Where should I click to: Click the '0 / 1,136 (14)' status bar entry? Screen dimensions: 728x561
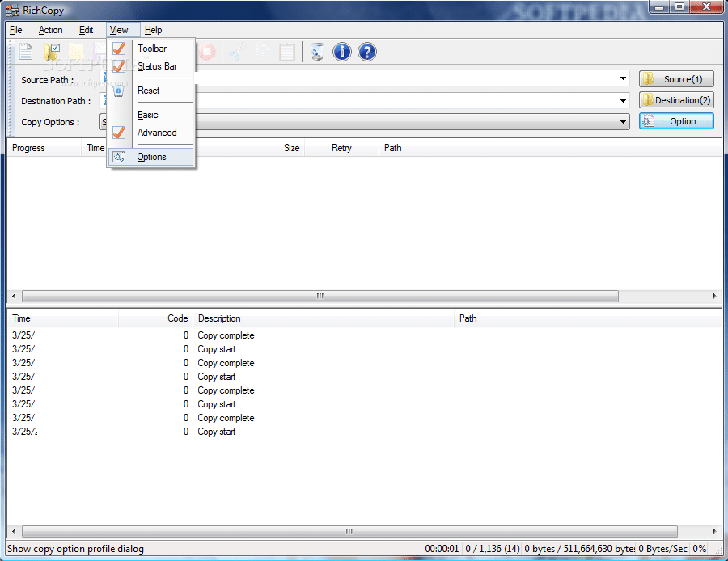tap(492, 549)
